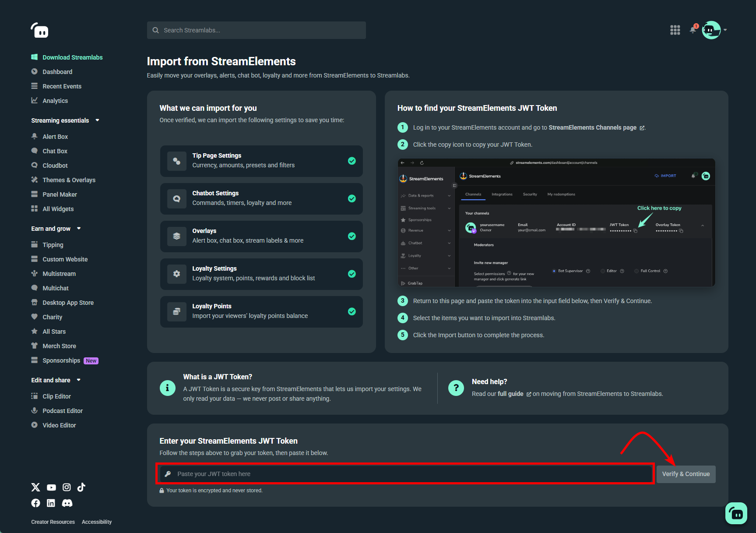Open the Instagram social icon
756x533 pixels.
point(67,487)
